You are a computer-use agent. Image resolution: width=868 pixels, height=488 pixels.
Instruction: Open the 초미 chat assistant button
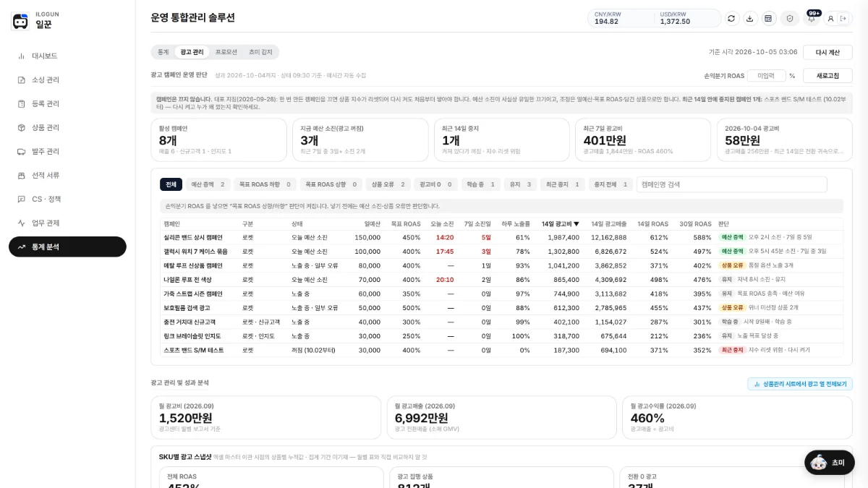830,463
